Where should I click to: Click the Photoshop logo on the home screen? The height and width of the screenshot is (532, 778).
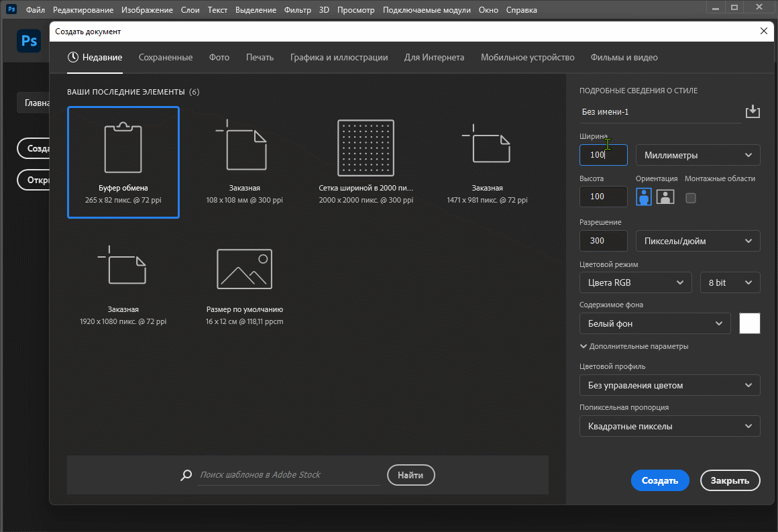[x=29, y=41]
